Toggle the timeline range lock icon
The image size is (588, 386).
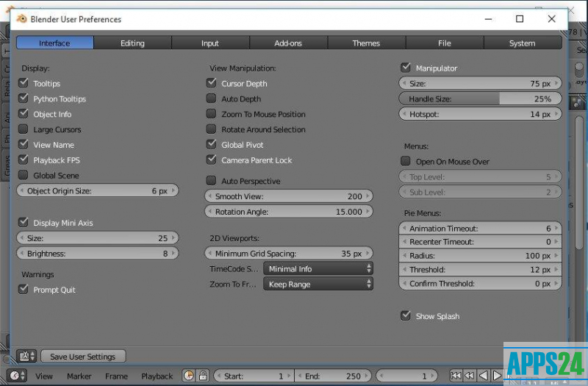(203, 376)
